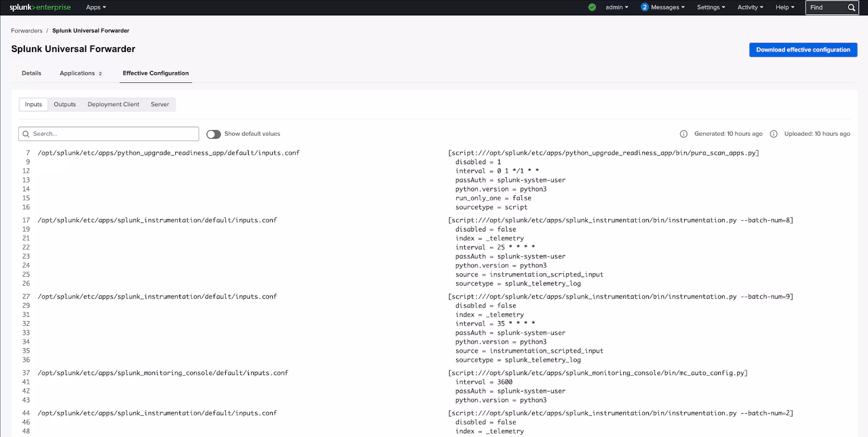
Task: Click the info icon beside Uploaded time
Action: [774, 134]
